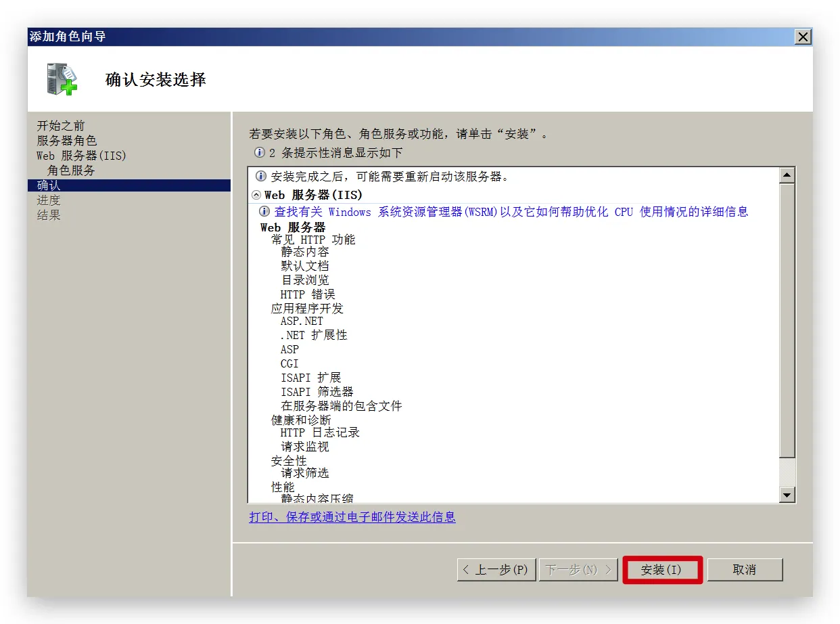
Task: Select 服务器角色 in the wizard sidebar
Action: 66,141
